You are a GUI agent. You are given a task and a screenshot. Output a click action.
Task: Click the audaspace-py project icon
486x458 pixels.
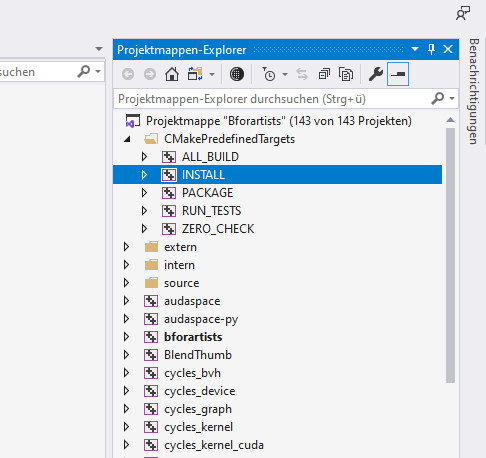click(151, 319)
